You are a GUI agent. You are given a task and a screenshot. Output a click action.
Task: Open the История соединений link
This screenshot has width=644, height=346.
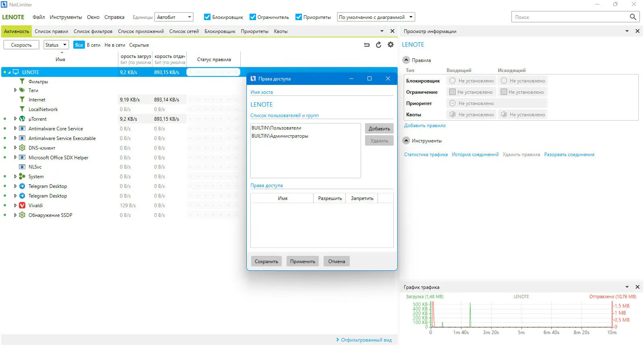475,154
